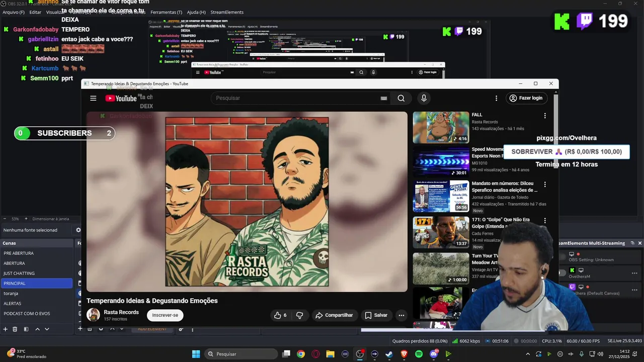Remove selected scene with trash icon
Viewport: 644px width, 362px height.
point(15,329)
